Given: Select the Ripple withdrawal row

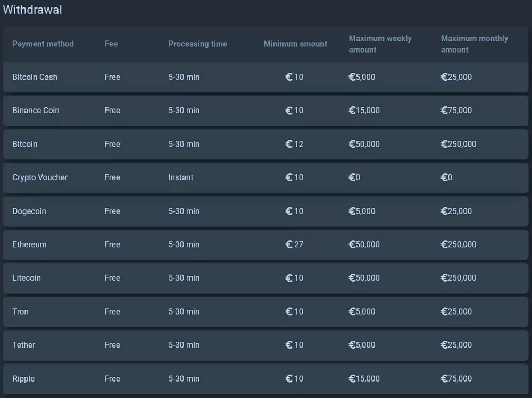Looking at the screenshot, I should (23, 378).
